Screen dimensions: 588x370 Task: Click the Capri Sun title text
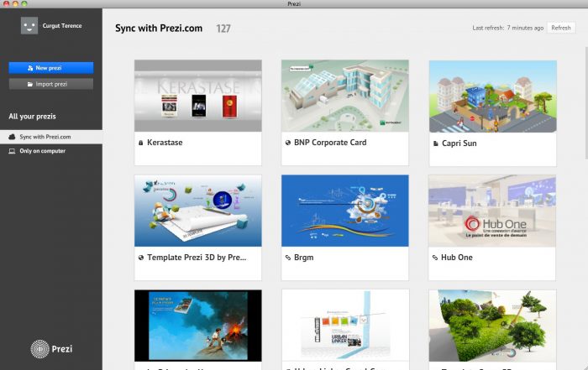point(459,143)
